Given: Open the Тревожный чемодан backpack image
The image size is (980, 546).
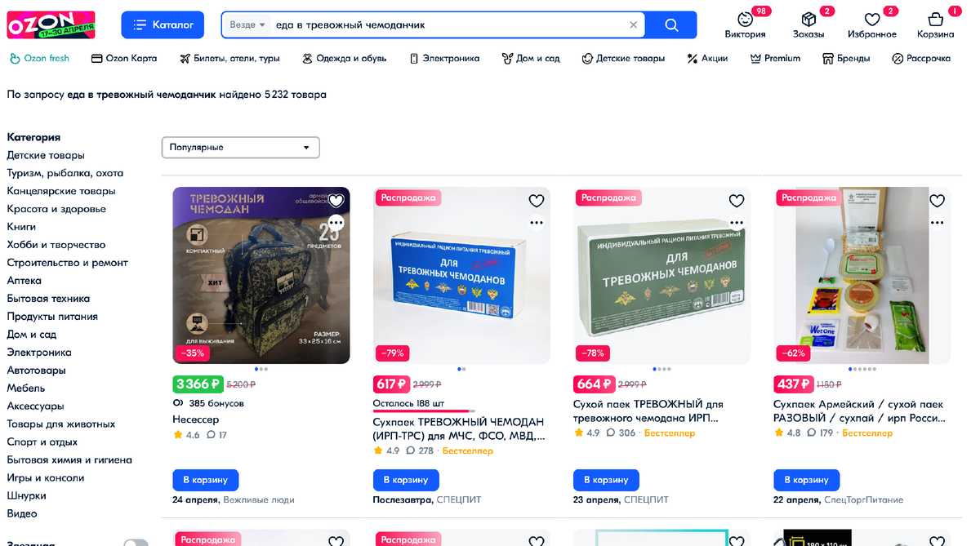Looking at the screenshot, I should click(261, 275).
